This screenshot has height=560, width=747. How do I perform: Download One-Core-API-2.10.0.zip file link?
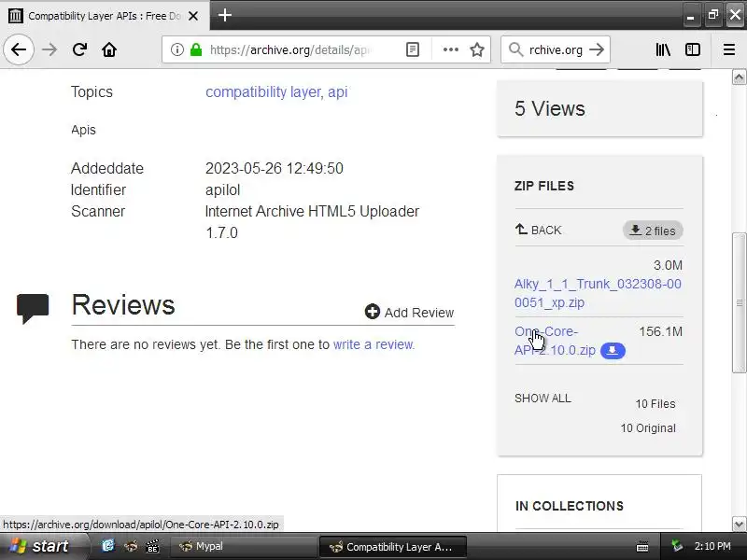pos(555,341)
